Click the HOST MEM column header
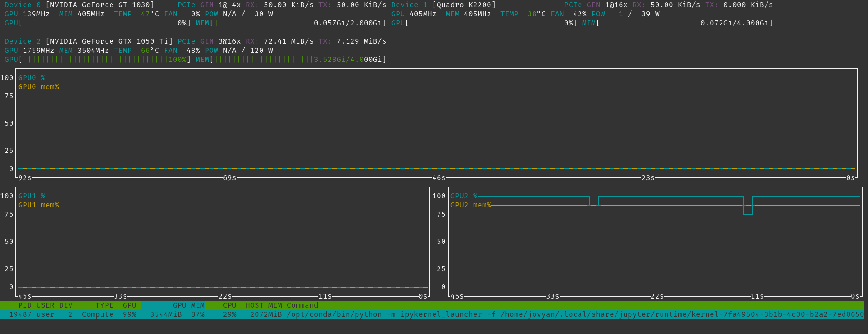The height and width of the screenshot is (334, 868). pos(264,305)
